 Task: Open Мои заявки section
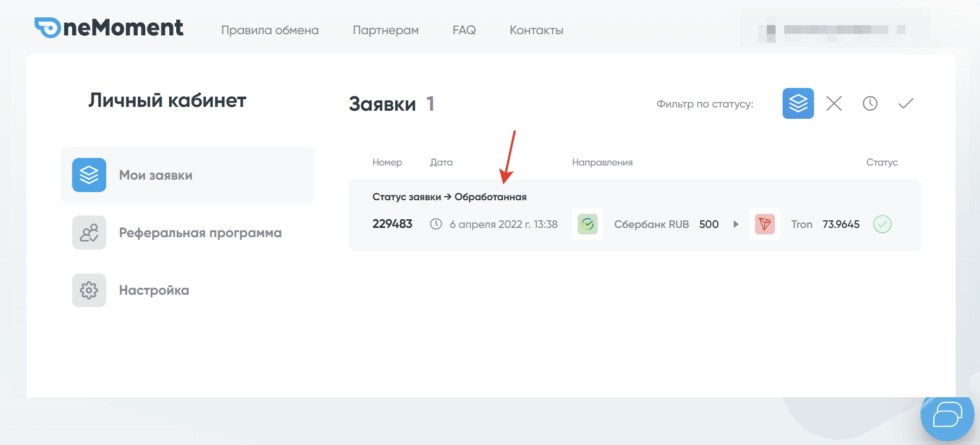(x=188, y=175)
